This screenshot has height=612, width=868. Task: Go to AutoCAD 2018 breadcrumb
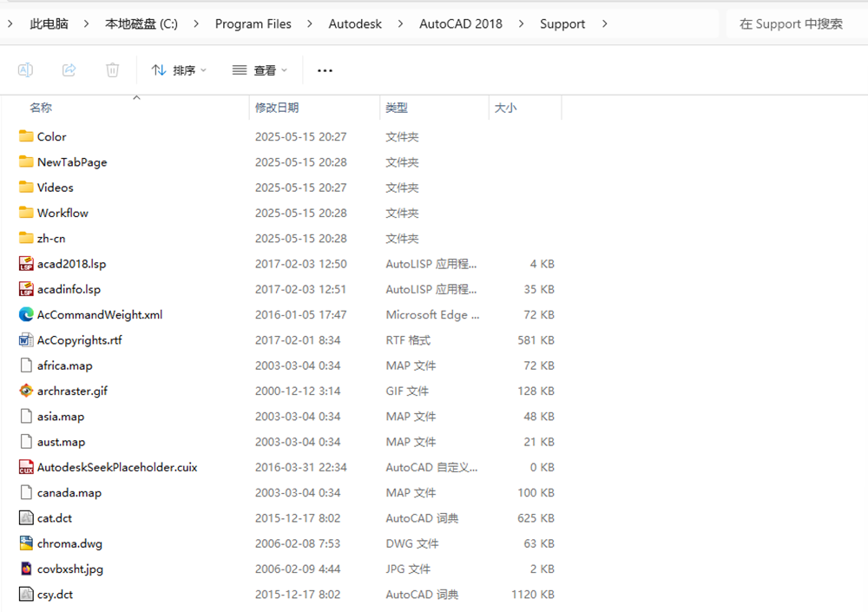[461, 23]
